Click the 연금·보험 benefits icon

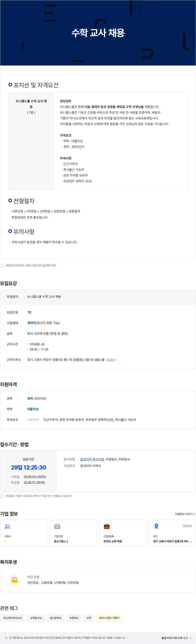[x=14, y=580]
